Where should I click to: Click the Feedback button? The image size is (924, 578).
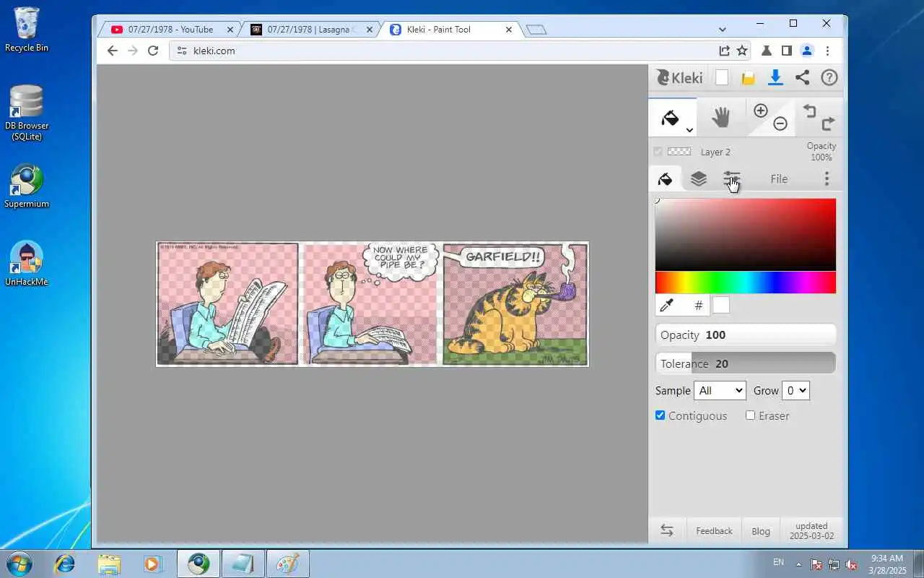coord(714,531)
